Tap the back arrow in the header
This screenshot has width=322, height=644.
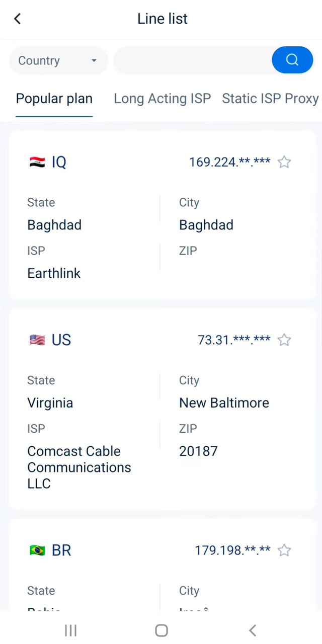(x=18, y=19)
